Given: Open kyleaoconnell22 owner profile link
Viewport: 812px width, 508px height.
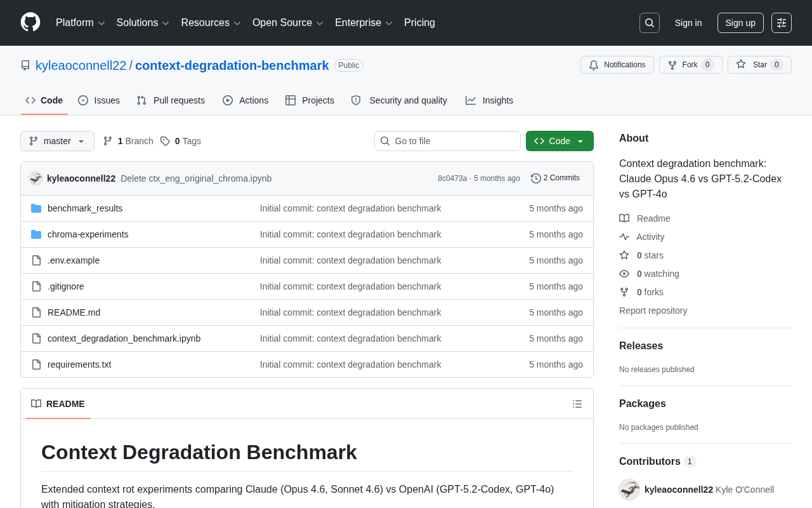Looking at the screenshot, I should point(81,65).
